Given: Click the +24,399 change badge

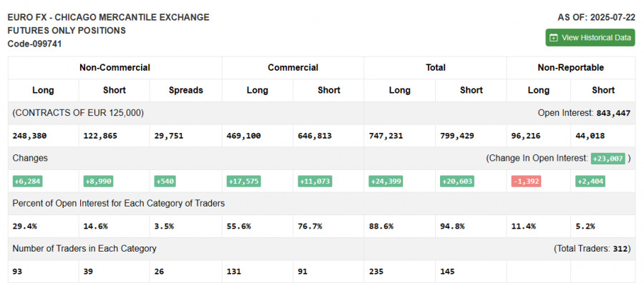Looking at the screenshot, I should point(386,182).
